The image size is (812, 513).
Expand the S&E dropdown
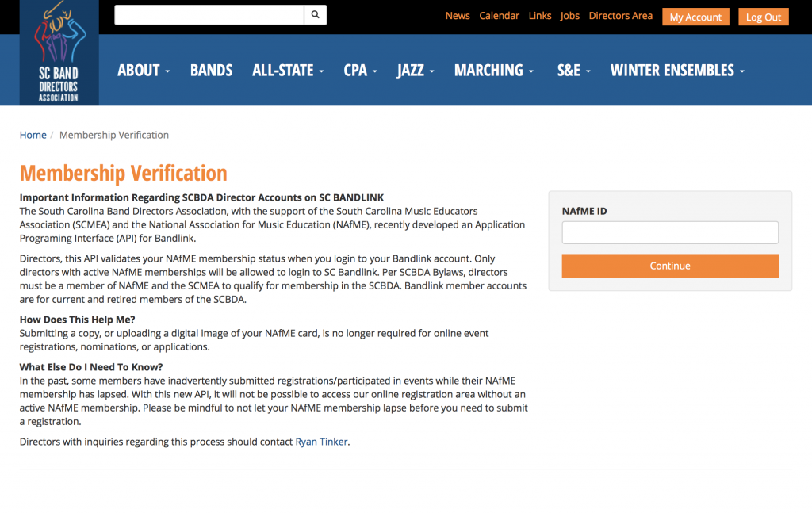point(573,70)
